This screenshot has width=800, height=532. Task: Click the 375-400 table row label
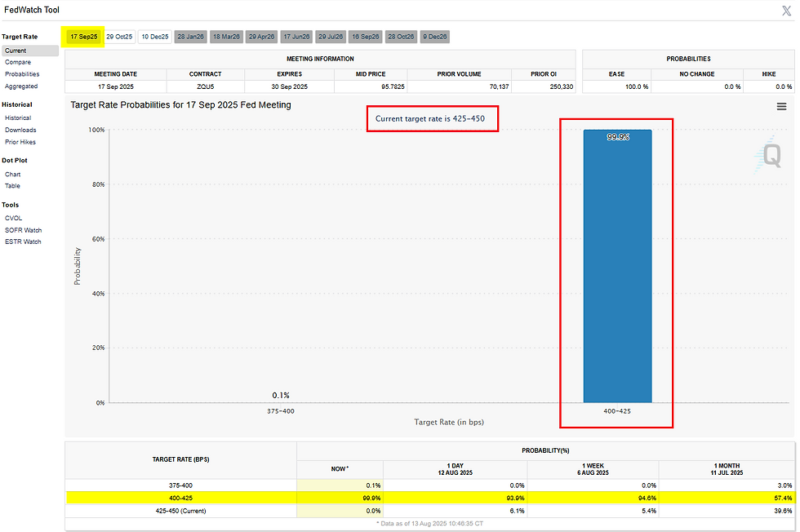(x=180, y=485)
